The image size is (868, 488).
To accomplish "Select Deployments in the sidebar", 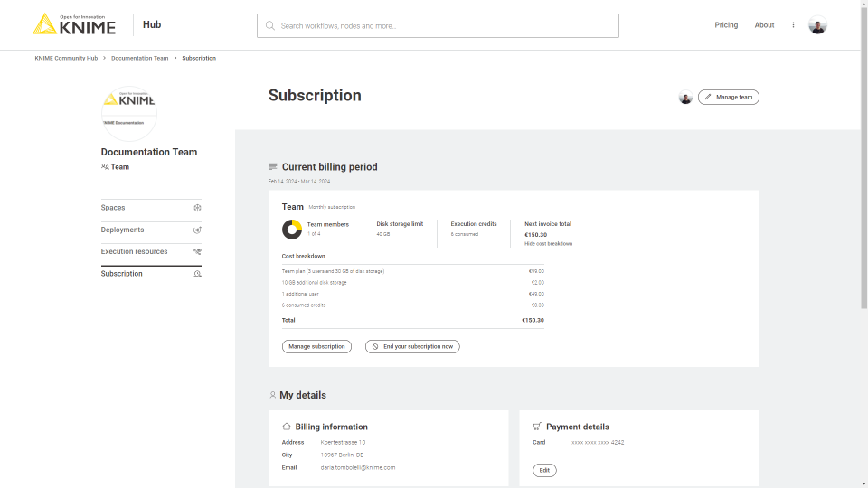I will pos(123,230).
